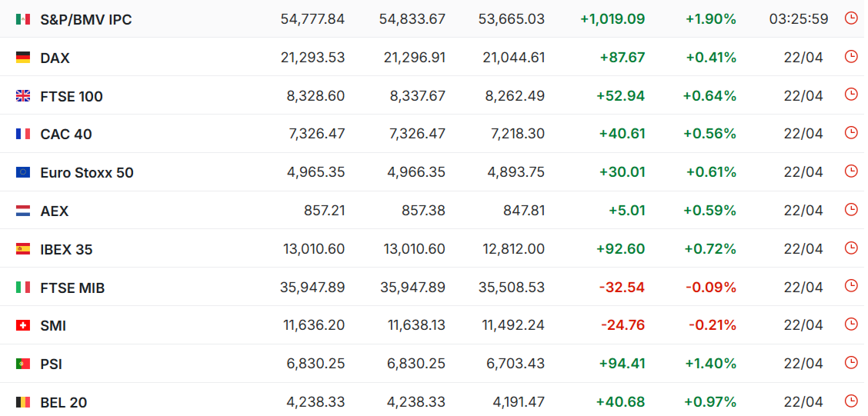The height and width of the screenshot is (416, 868).
Task: Open the BEL 20 index link
Action: tap(64, 402)
